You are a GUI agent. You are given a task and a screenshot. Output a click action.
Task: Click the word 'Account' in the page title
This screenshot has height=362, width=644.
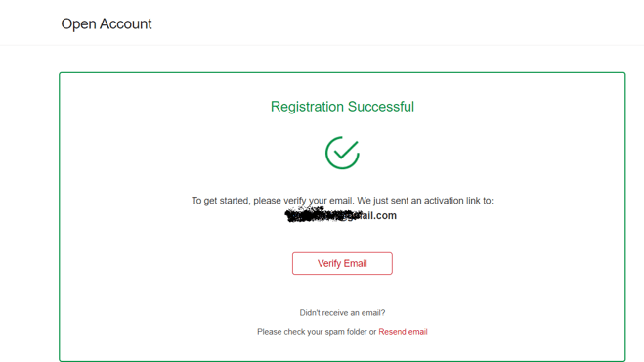(x=126, y=23)
